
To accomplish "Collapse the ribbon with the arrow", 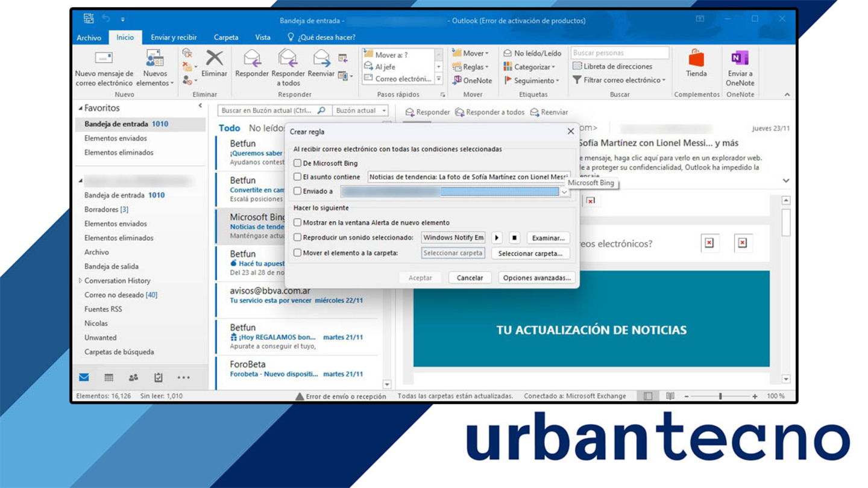I will (x=787, y=95).
